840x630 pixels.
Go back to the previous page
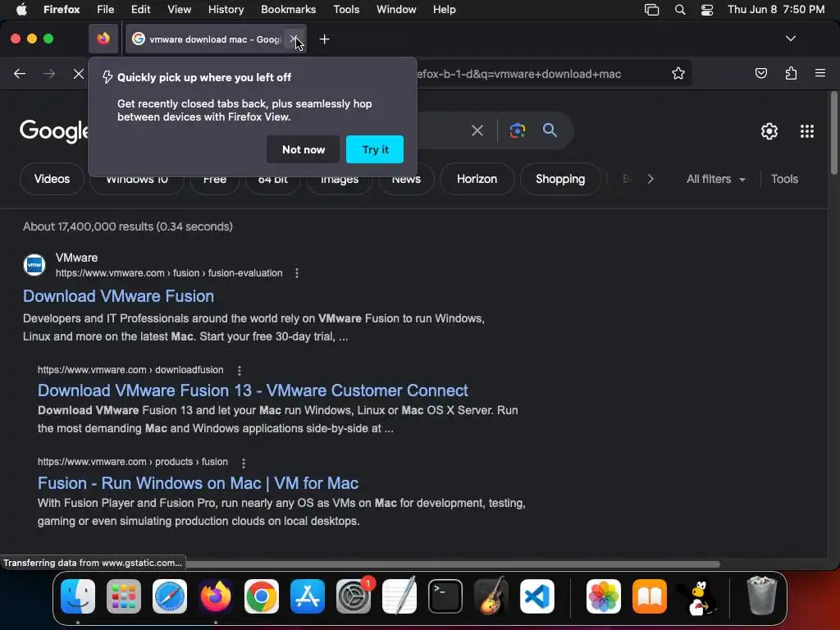20,73
